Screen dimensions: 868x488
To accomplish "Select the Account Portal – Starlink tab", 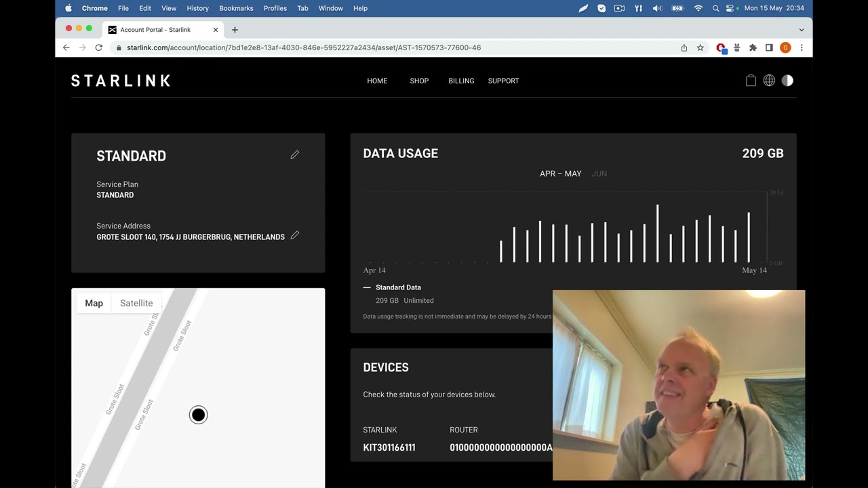I will coord(162,30).
